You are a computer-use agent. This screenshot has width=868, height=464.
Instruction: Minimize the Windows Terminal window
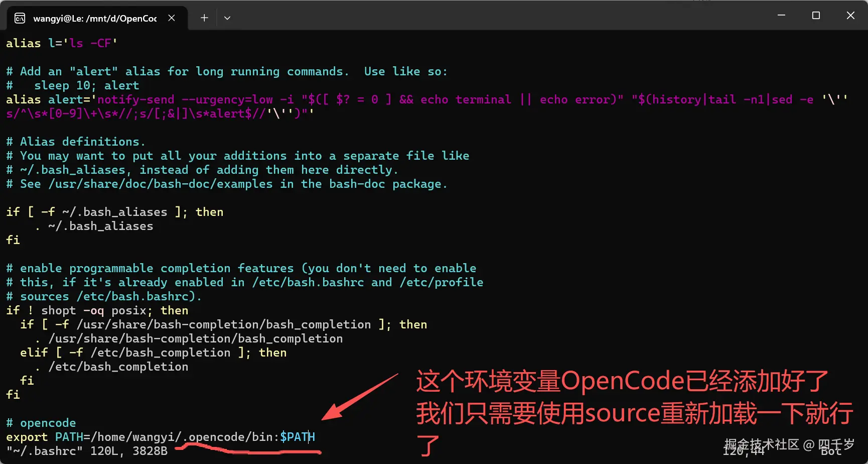(x=781, y=15)
